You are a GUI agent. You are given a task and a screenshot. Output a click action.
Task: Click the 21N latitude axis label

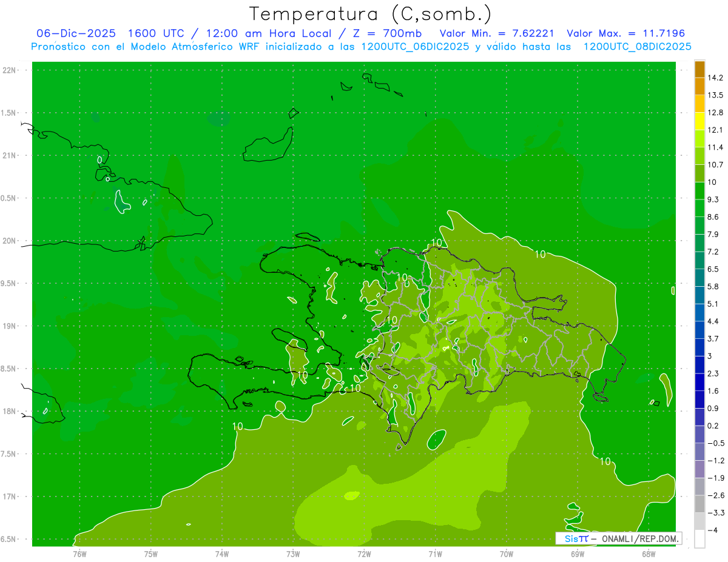10,156
